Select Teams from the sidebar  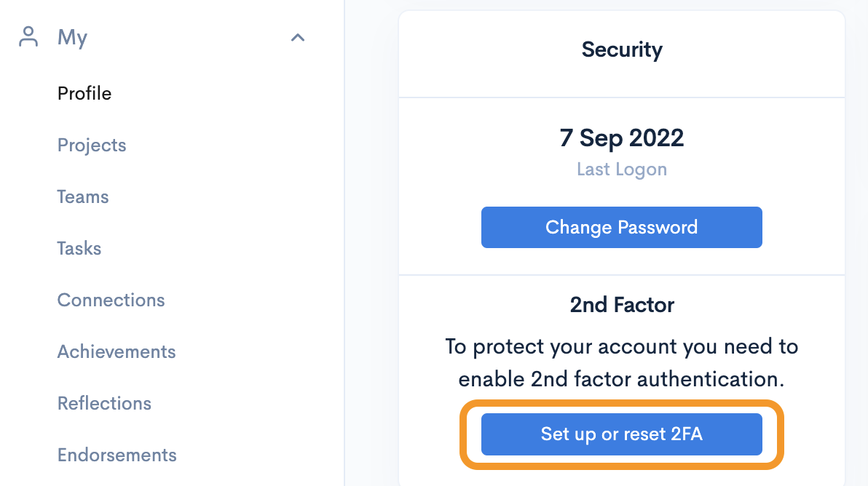tap(83, 197)
